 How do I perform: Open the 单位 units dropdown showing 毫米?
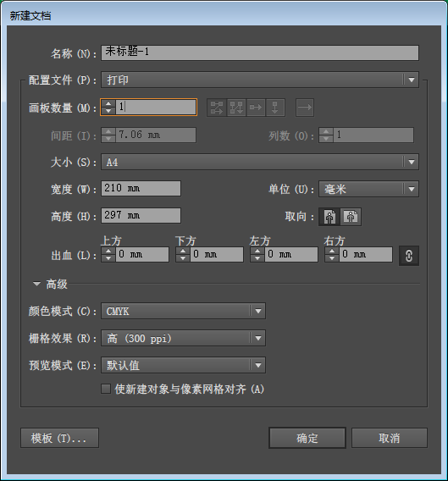(368, 189)
